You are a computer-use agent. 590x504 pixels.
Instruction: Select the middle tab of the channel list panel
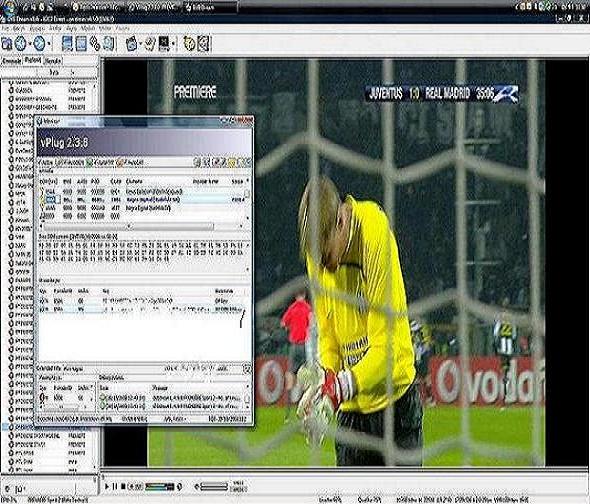point(32,60)
